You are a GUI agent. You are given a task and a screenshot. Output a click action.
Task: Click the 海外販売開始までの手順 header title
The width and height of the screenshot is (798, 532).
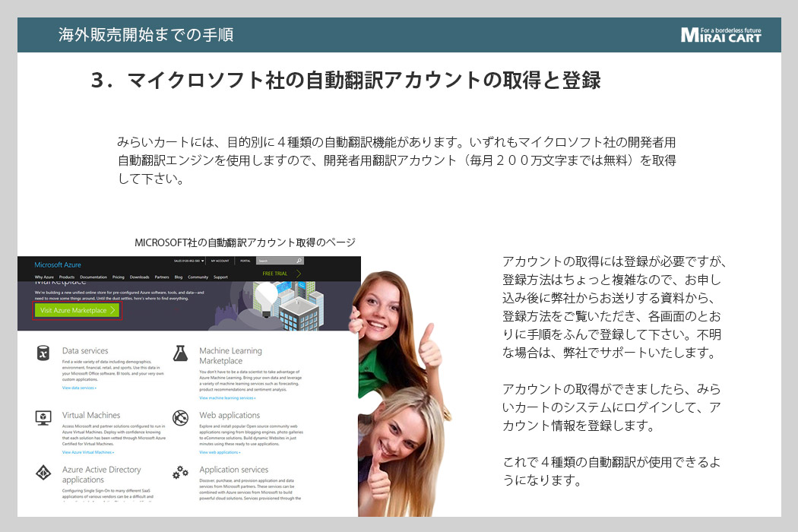click(146, 35)
